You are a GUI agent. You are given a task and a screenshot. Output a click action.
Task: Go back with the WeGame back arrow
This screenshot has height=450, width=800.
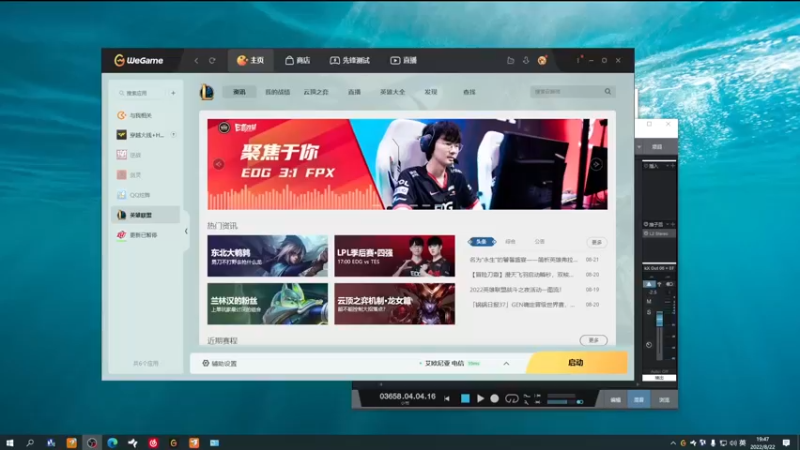tap(196, 60)
